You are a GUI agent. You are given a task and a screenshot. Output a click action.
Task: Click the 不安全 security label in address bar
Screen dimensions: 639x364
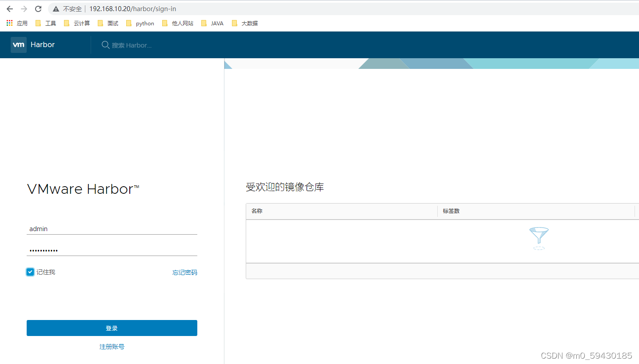click(72, 9)
